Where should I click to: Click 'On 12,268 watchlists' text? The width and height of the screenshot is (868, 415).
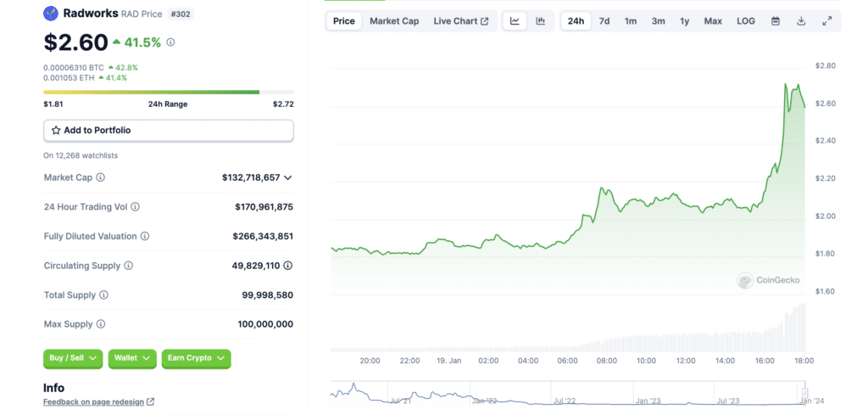81,155
